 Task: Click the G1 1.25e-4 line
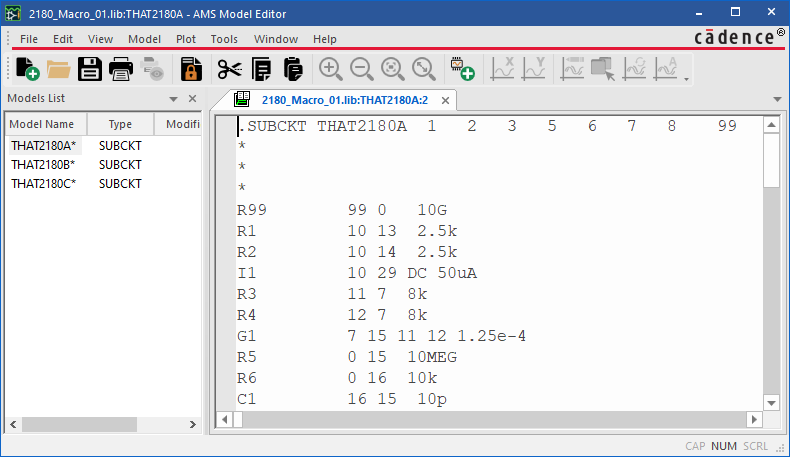pyautogui.click(x=381, y=336)
